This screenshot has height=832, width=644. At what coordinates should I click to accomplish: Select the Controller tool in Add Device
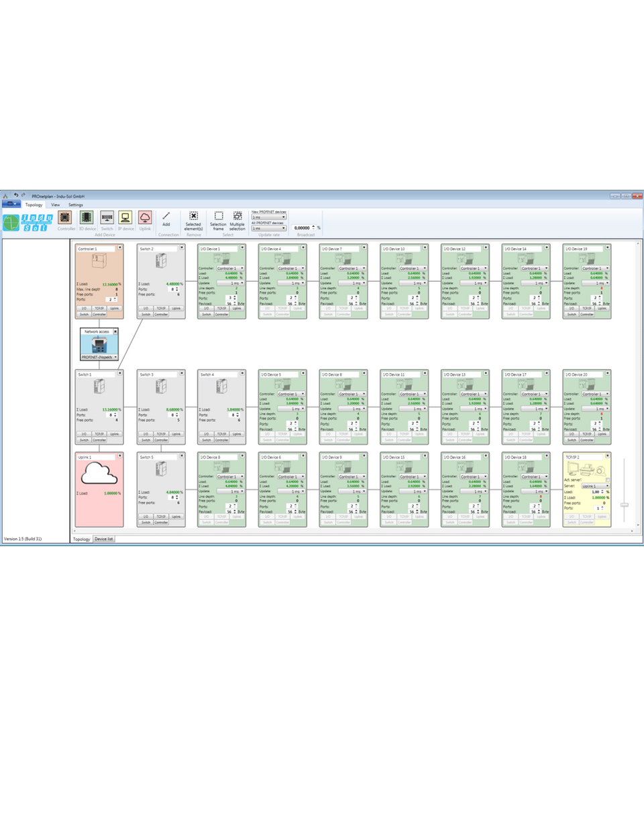click(x=66, y=218)
